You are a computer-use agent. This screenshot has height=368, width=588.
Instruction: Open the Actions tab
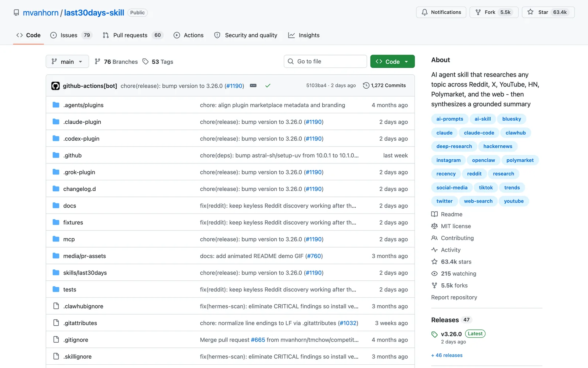tap(189, 35)
